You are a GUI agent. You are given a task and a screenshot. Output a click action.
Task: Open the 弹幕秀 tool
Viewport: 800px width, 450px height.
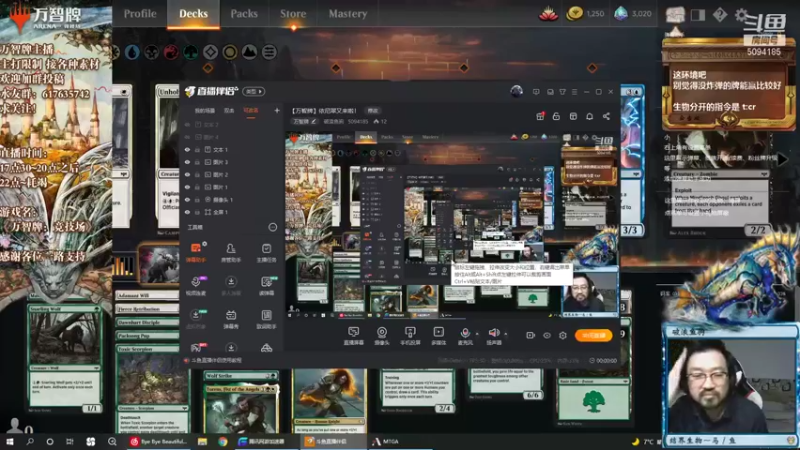231,319
